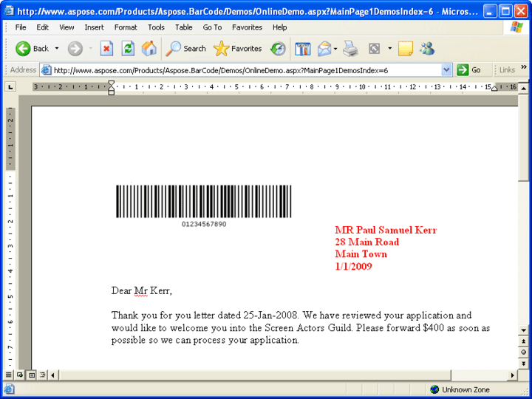Open the Edit menu
532x399 pixels.
pos(42,27)
